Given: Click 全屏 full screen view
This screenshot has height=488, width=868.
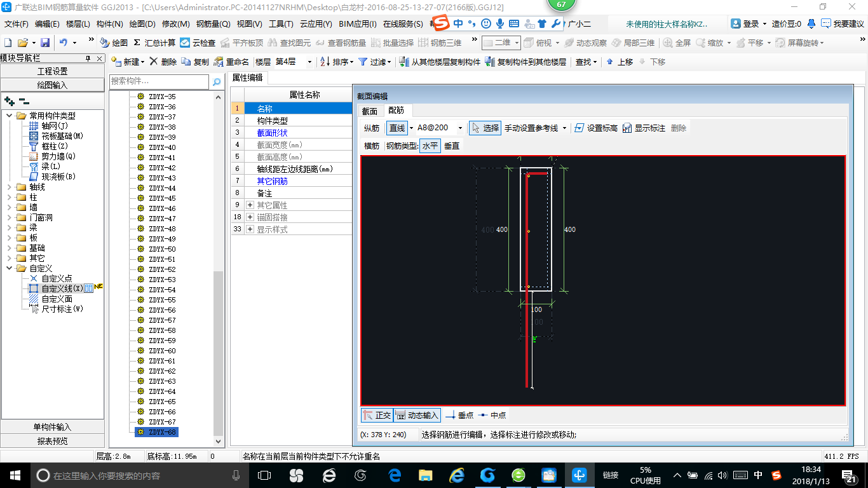Looking at the screenshot, I should click(x=677, y=43).
